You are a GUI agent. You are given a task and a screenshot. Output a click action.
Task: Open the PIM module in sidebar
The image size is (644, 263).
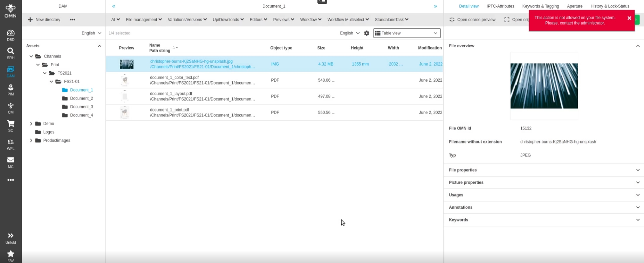point(11,90)
